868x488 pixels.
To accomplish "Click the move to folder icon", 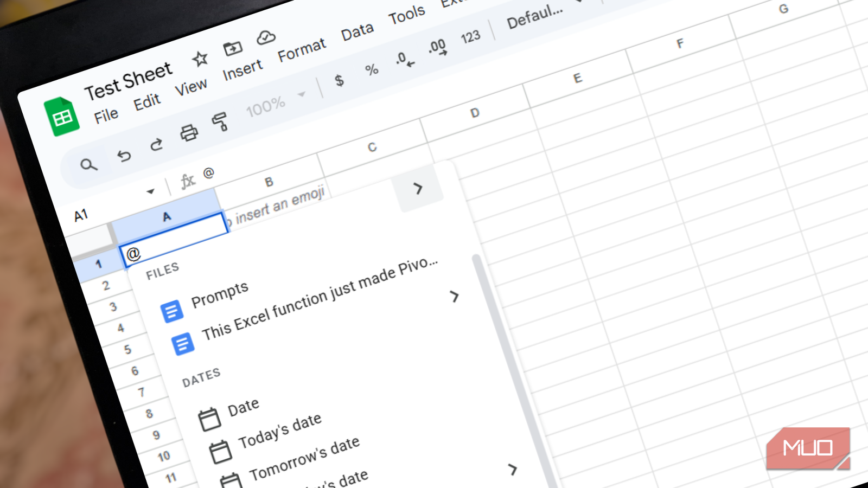I will pos(233,48).
